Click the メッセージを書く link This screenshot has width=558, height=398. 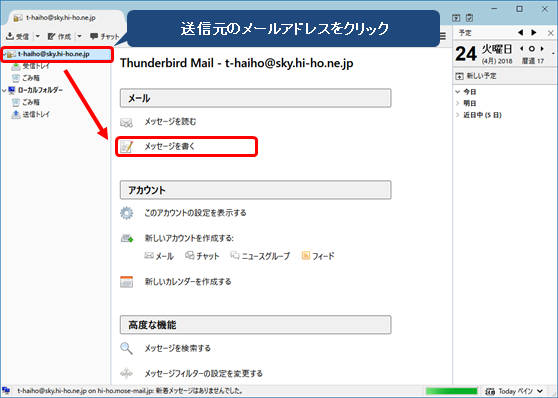(170, 146)
